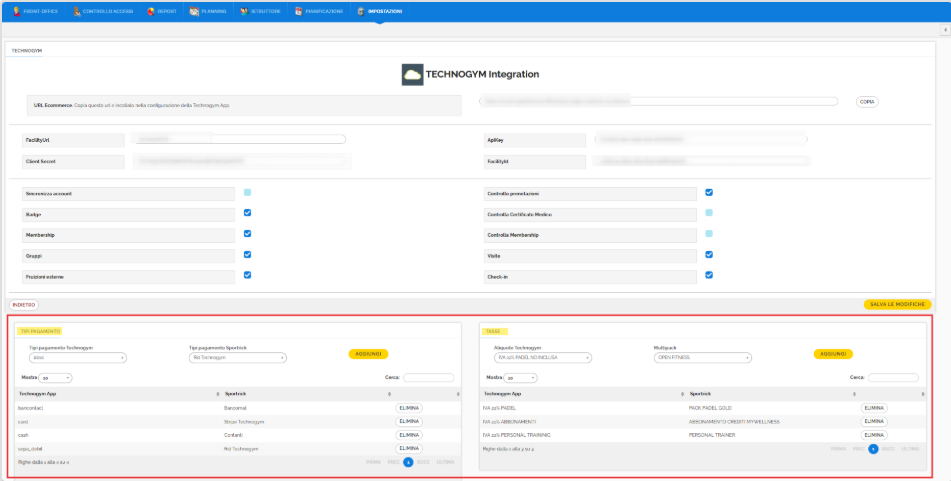Click the 'PACK PADEL GOLD' cell

pyautogui.click(x=710, y=408)
